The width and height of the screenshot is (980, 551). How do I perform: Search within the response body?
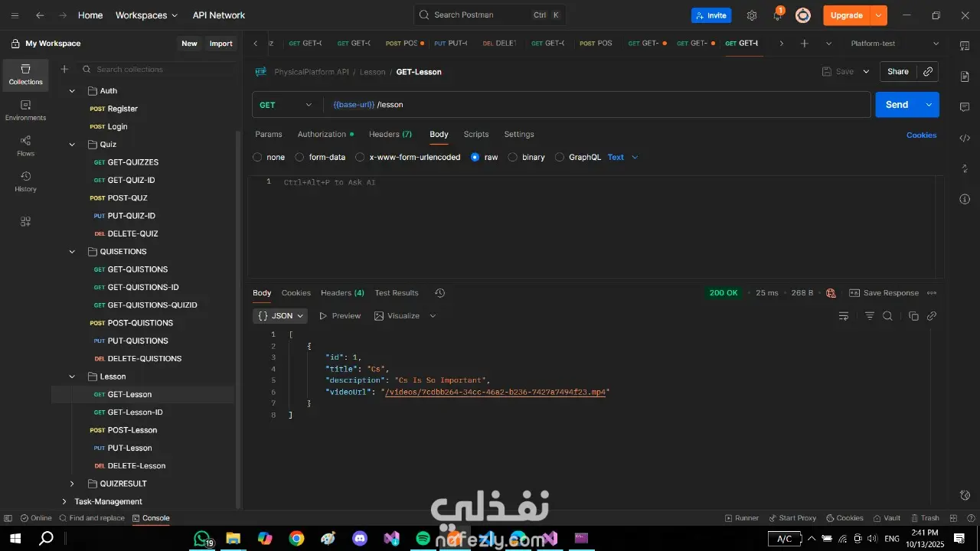887,316
